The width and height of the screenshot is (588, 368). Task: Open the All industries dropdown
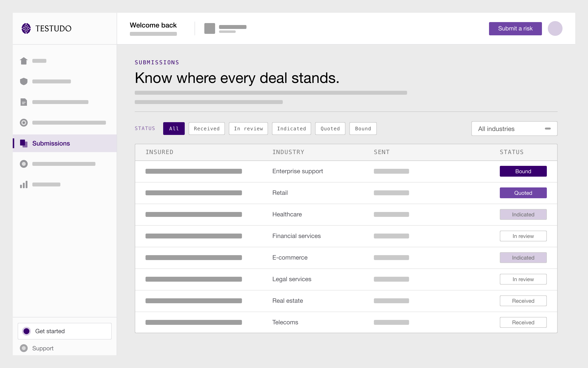514,129
